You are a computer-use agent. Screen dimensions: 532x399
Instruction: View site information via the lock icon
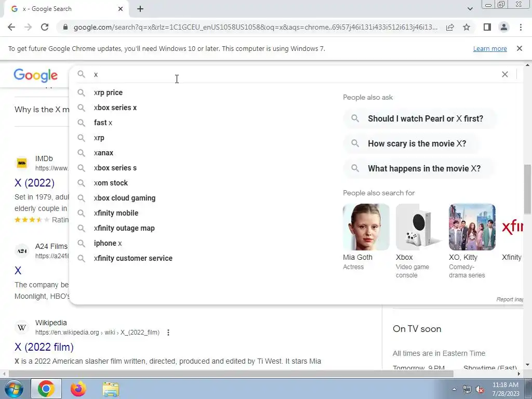pos(65,27)
